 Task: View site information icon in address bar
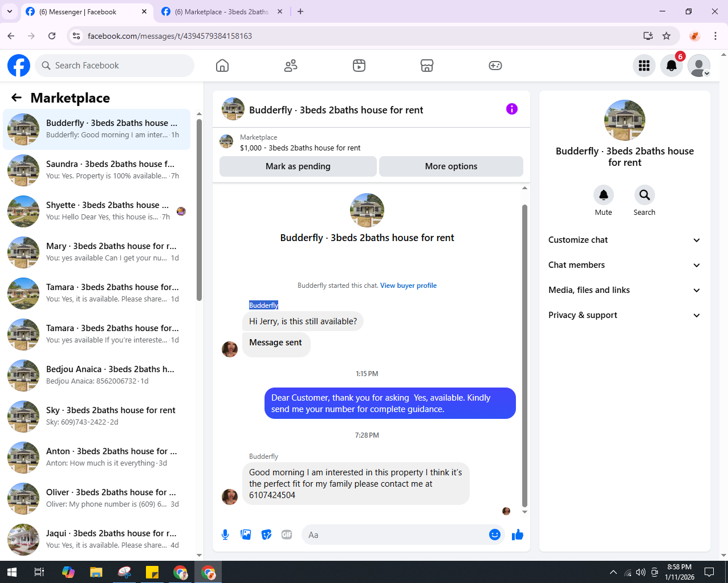(x=76, y=36)
